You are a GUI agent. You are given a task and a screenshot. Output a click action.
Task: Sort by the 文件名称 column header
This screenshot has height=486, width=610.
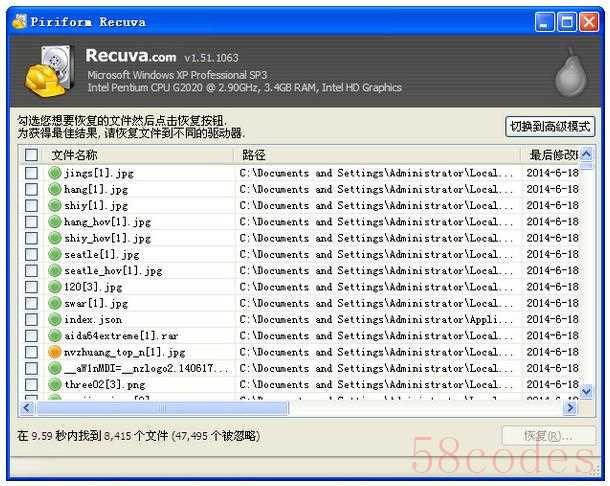point(138,155)
